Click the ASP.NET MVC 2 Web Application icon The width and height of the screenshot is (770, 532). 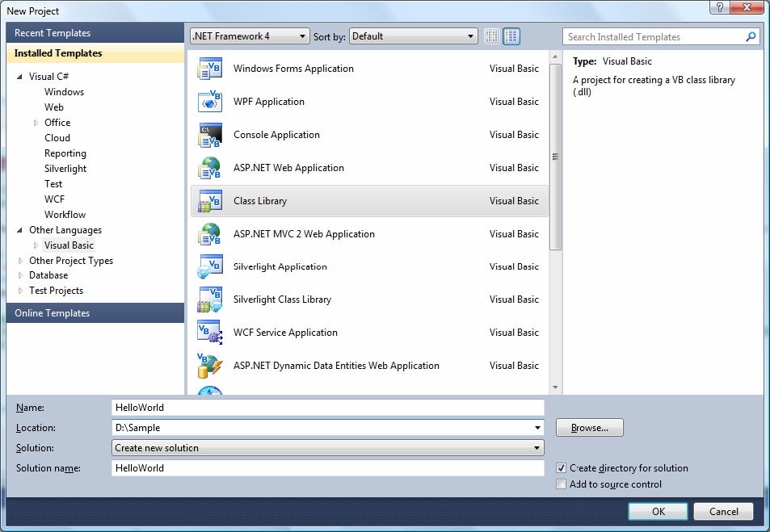(210, 234)
